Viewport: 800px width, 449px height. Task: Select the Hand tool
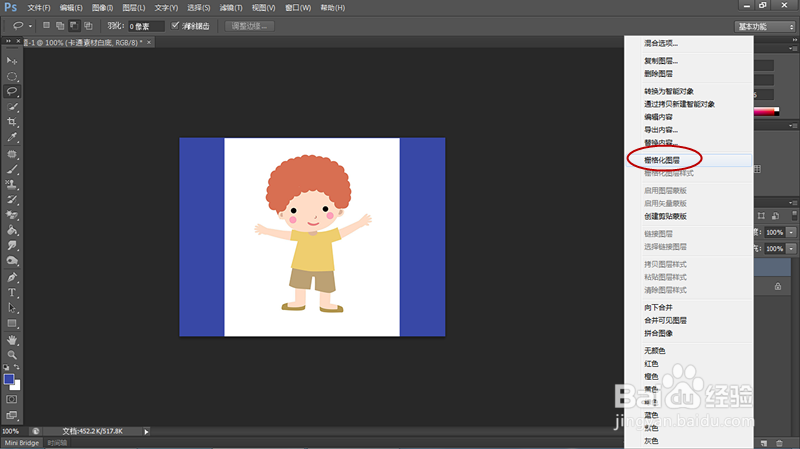(x=12, y=340)
